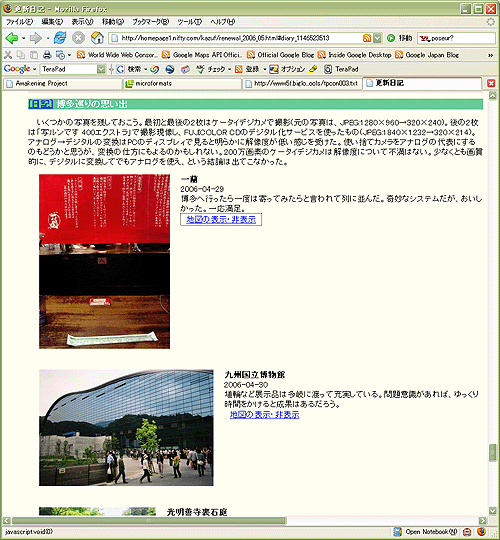Click the 登録 subscribe feed button
This screenshot has height=540, width=500.
[247, 69]
